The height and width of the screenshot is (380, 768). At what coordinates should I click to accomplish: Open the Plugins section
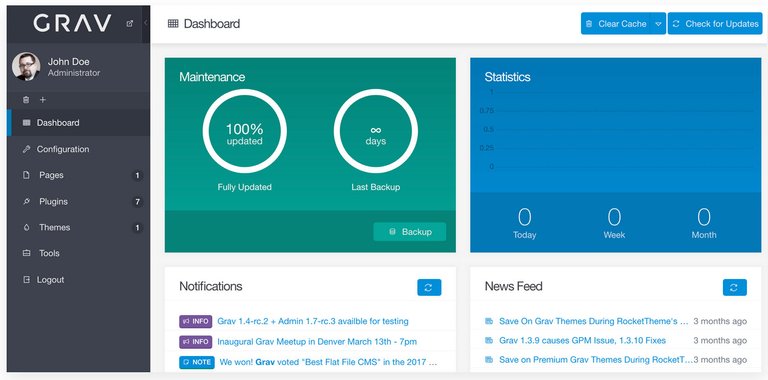(78, 201)
